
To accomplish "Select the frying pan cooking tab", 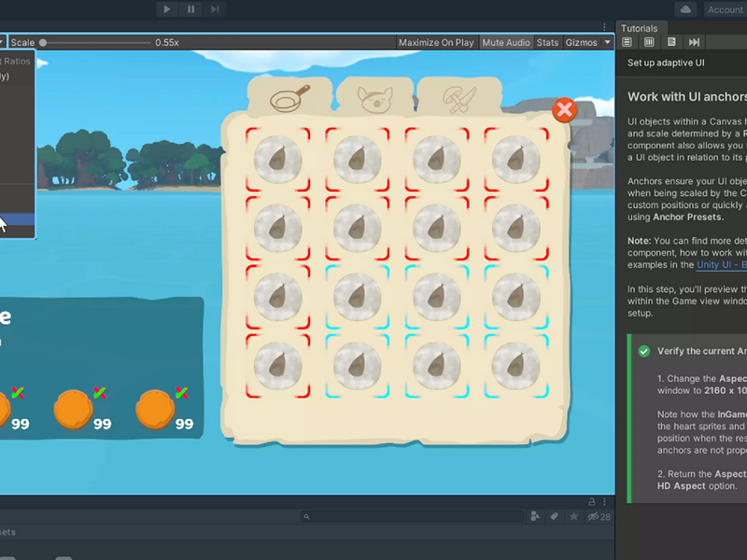I will [289, 98].
